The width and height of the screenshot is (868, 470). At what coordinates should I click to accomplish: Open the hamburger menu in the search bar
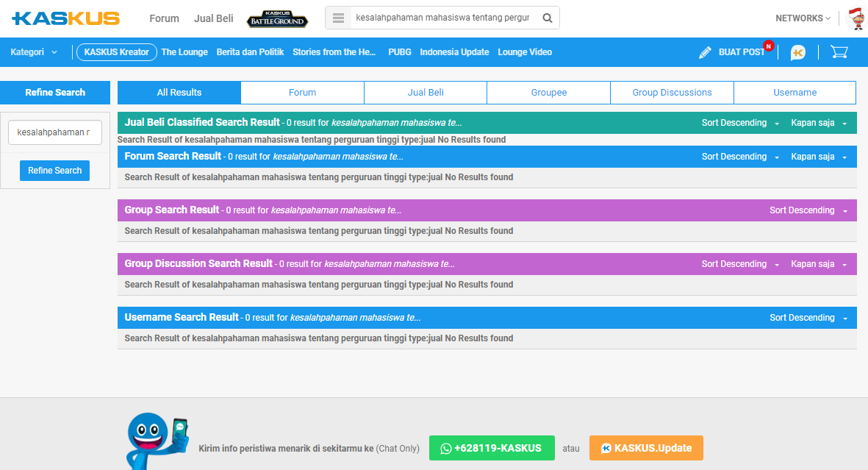pyautogui.click(x=338, y=18)
